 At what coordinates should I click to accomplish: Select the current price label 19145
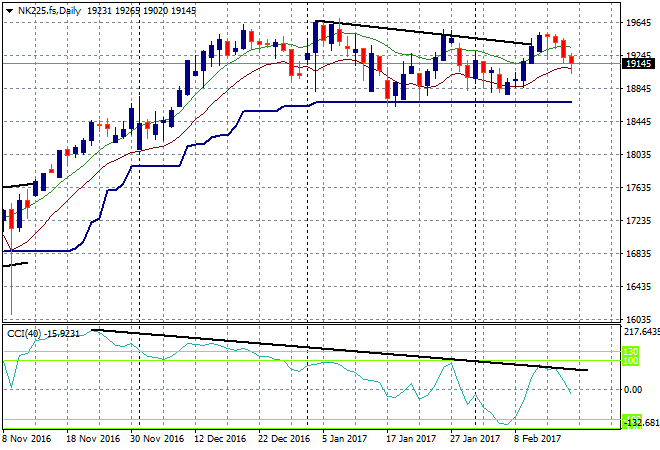pyautogui.click(x=639, y=64)
